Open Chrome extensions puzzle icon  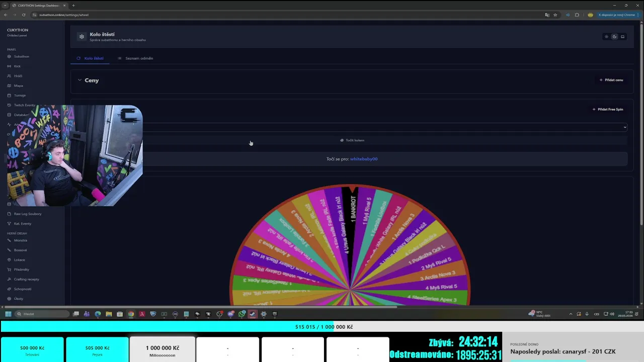pyautogui.click(x=577, y=15)
